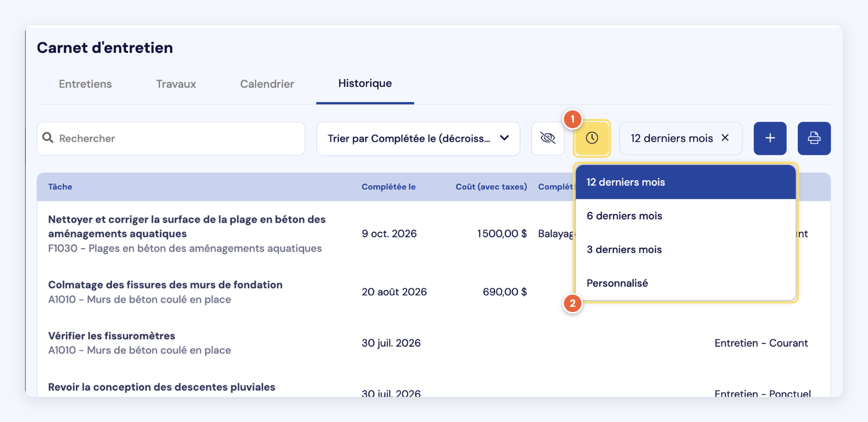Open task Vérifier les fissuromètres
868x422 pixels.
pos(112,336)
